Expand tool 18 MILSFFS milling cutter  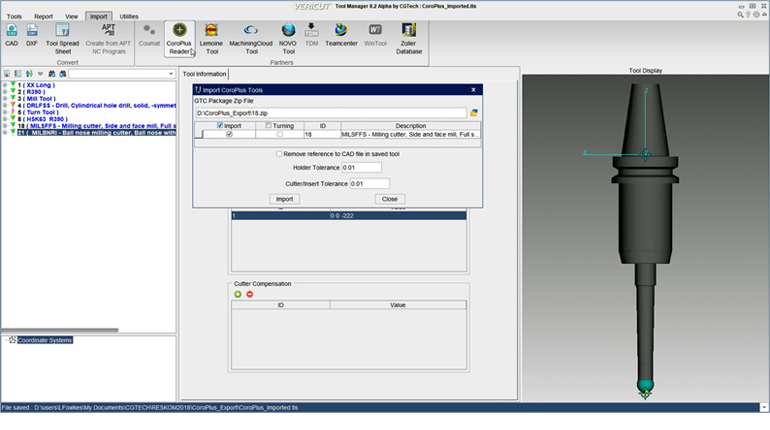point(5,126)
